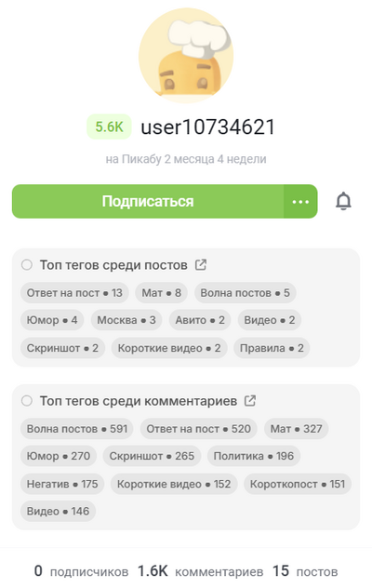
Task: Click the Авито • 2 post tag
Action: [200, 320]
